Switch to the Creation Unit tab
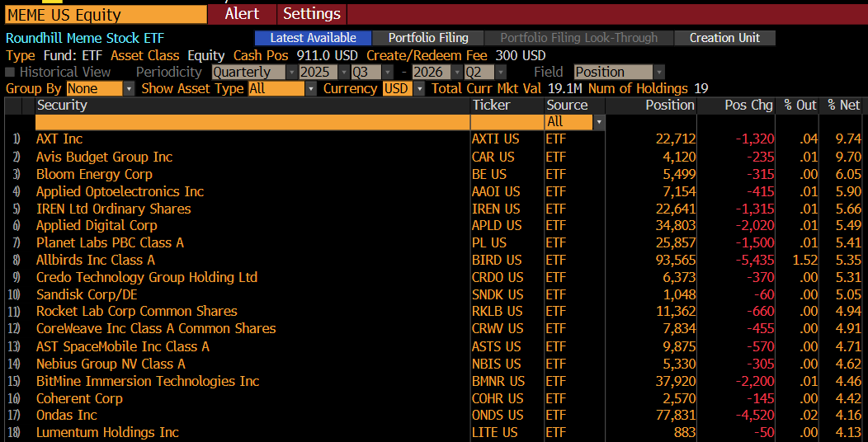The width and height of the screenshot is (868, 442). 724,38
